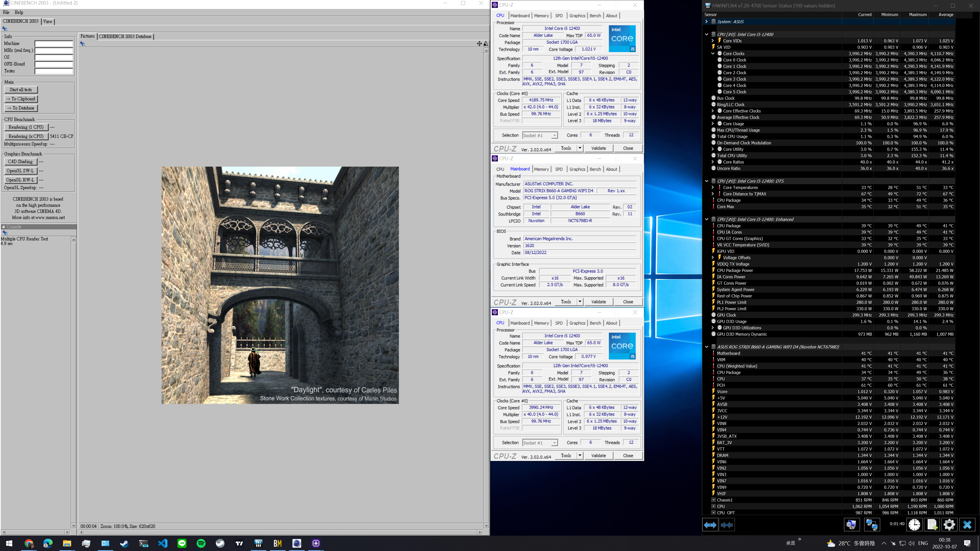The width and height of the screenshot is (980, 551).
Task: Collapse ASUS ROG STRIX B660-A sensor group
Action: point(706,347)
